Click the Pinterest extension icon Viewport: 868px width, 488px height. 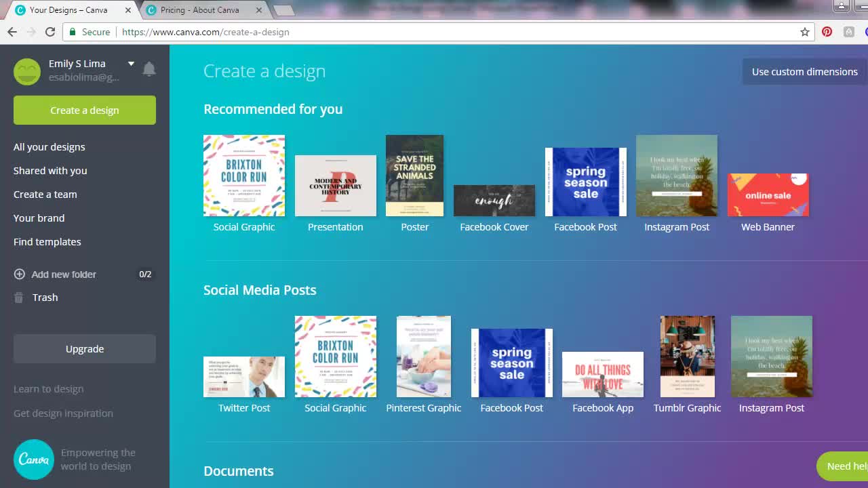click(x=827, y=32)
